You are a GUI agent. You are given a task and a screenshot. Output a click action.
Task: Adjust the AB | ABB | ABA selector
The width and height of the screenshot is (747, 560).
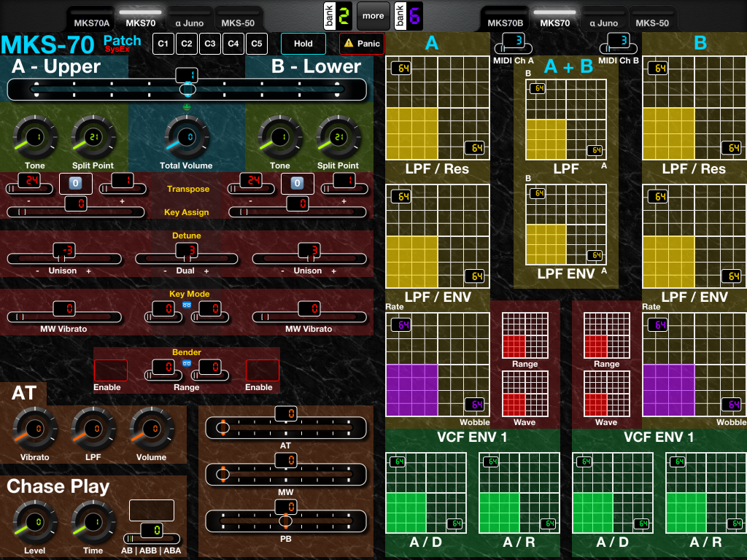coord(152,539)
